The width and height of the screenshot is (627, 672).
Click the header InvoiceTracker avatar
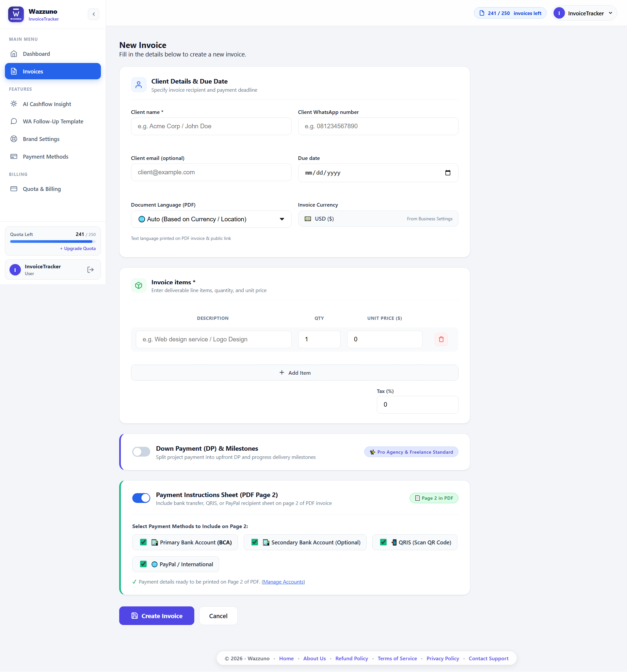coord(559,13)
